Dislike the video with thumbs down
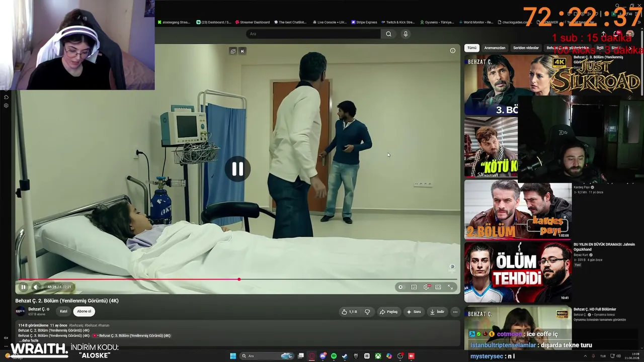 pos(367,312)
